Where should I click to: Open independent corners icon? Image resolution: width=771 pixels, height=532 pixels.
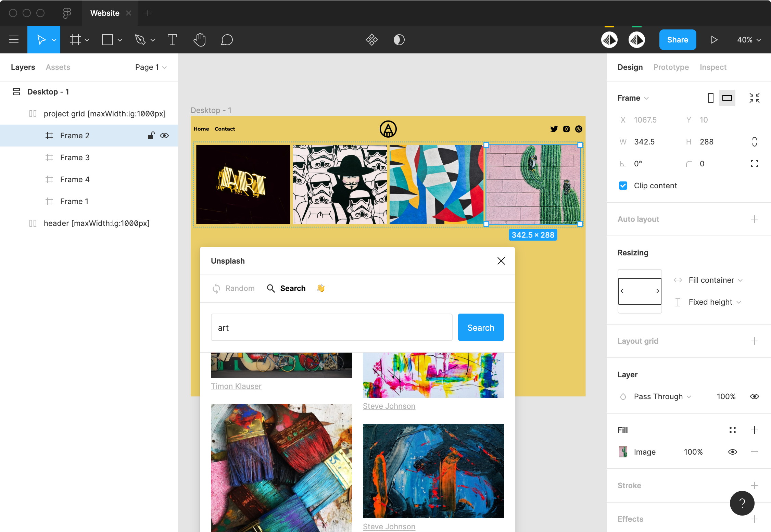tap(755, 164)
